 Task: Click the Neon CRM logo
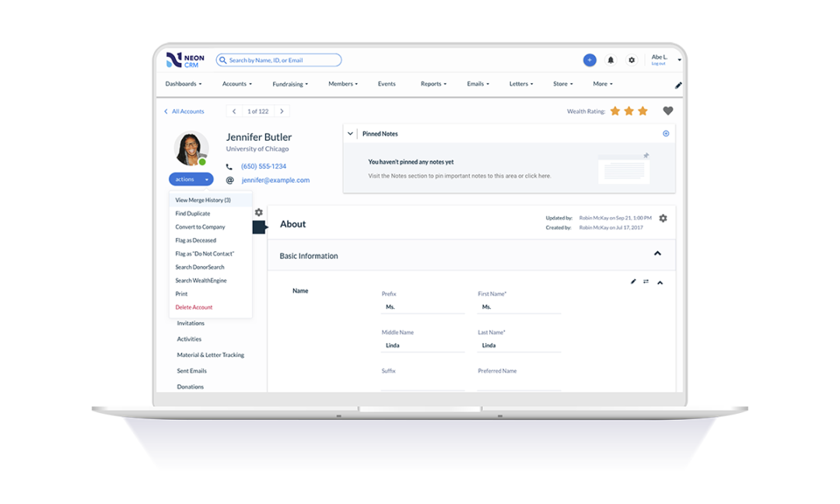[185, 60]
